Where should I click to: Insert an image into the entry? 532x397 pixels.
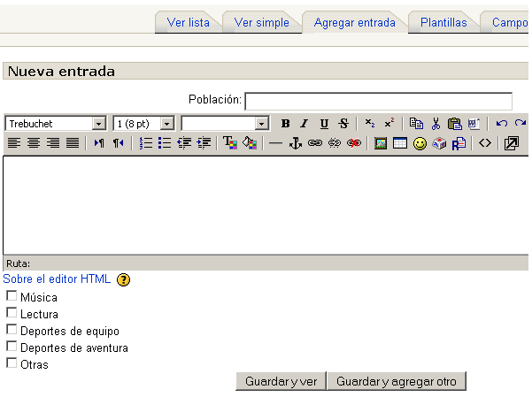coord(381,143)
